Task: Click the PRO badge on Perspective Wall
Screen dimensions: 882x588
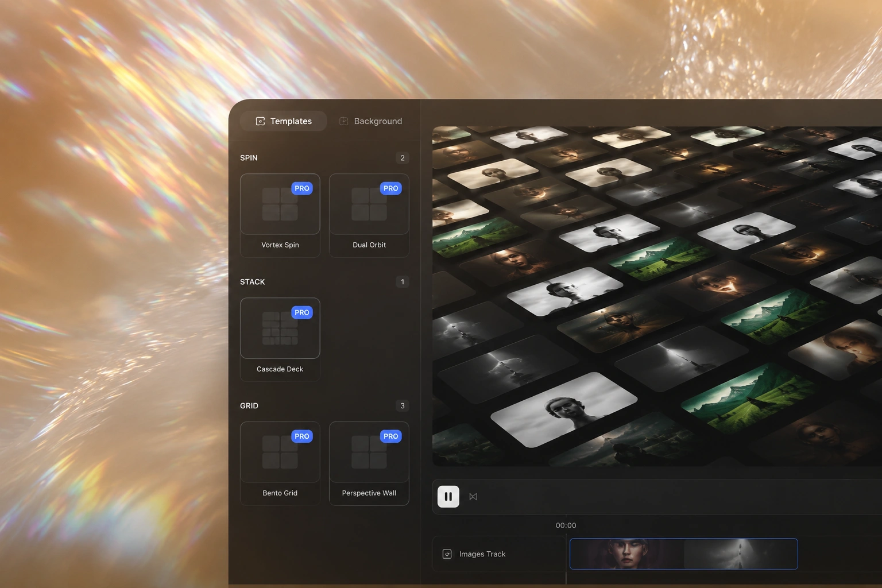Action: 391,436
